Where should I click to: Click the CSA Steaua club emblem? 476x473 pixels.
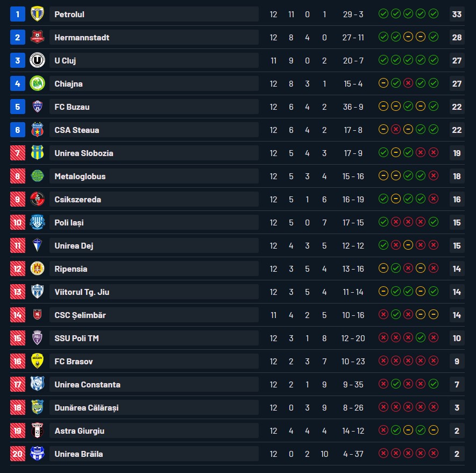pos(37,130)
